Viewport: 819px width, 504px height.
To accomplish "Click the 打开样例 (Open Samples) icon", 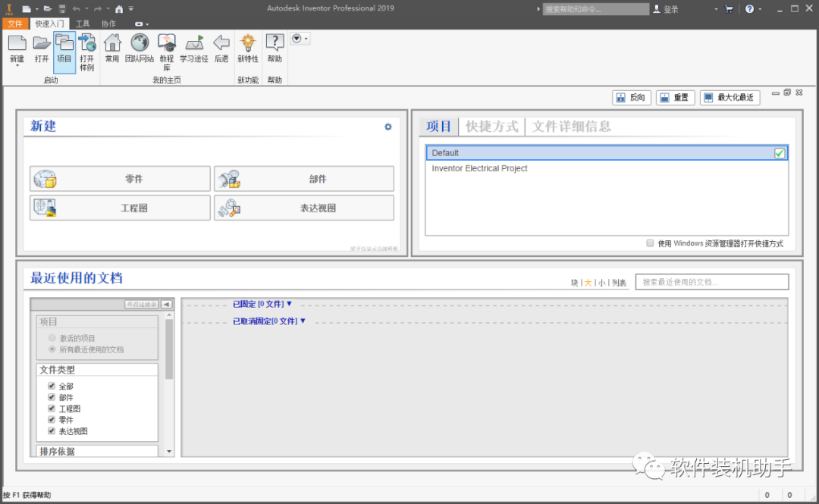I will (86, 43).
